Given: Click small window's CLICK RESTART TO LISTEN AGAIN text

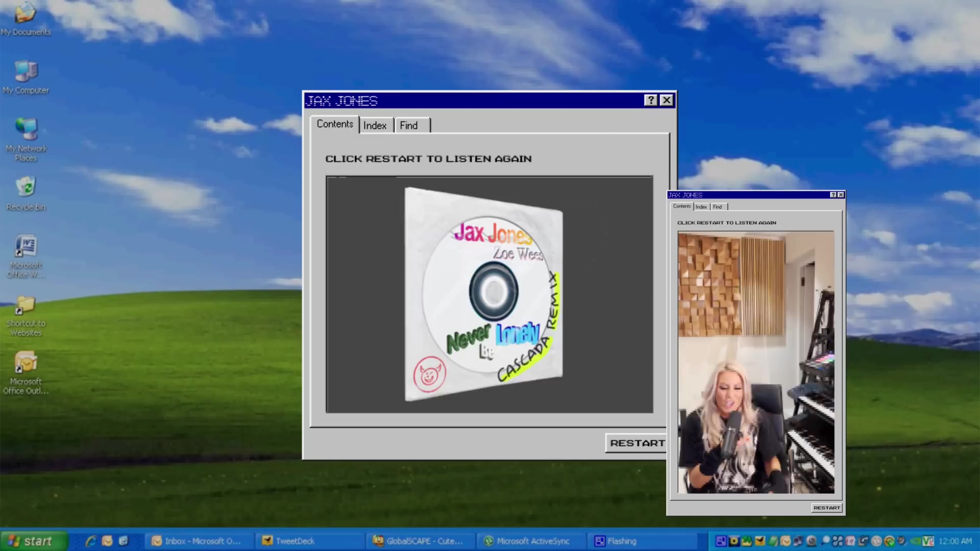Looking at the screenshot, I should (x=727, y=222).
